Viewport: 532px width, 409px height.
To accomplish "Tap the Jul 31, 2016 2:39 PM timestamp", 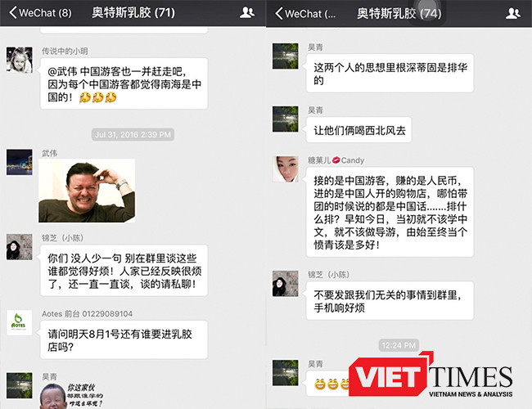I will (133, 134).
